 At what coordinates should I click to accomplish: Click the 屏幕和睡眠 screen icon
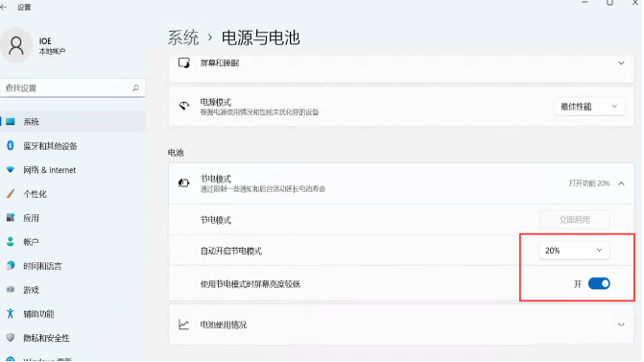[184, 62]
